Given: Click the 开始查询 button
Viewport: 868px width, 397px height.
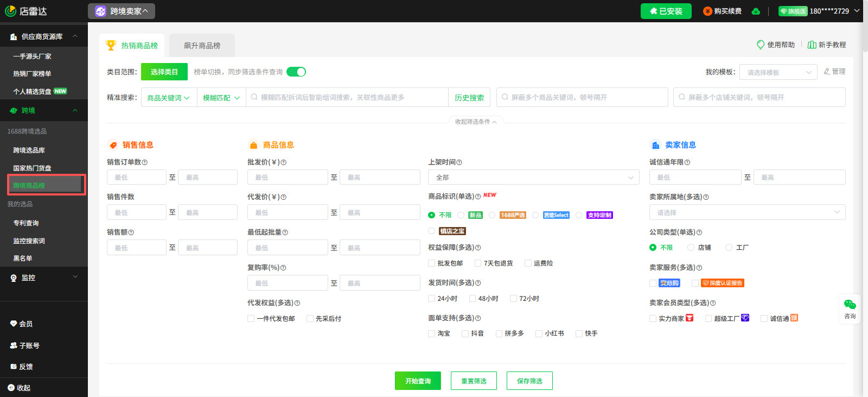Looking at the screenshot, I should coord(418,381).
